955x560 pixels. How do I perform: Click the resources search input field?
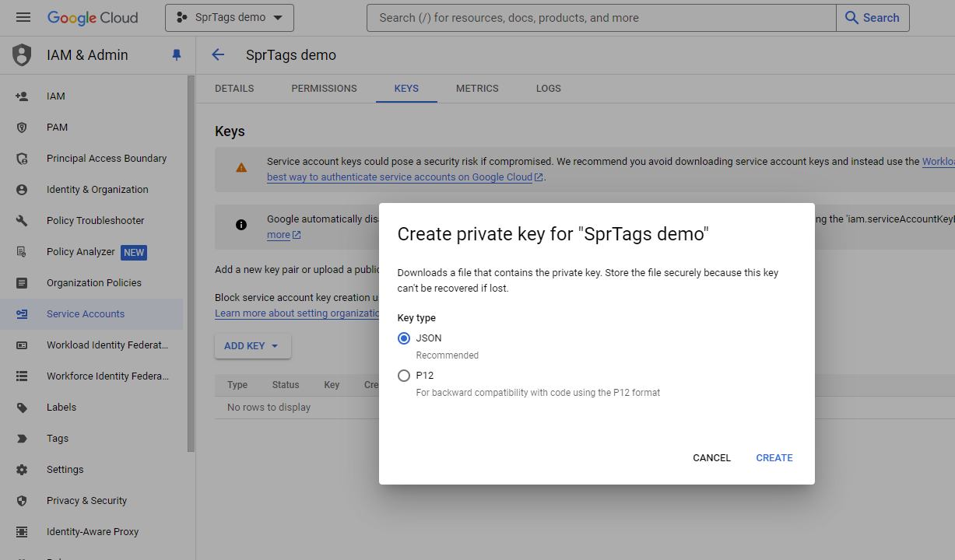(599, 17)
